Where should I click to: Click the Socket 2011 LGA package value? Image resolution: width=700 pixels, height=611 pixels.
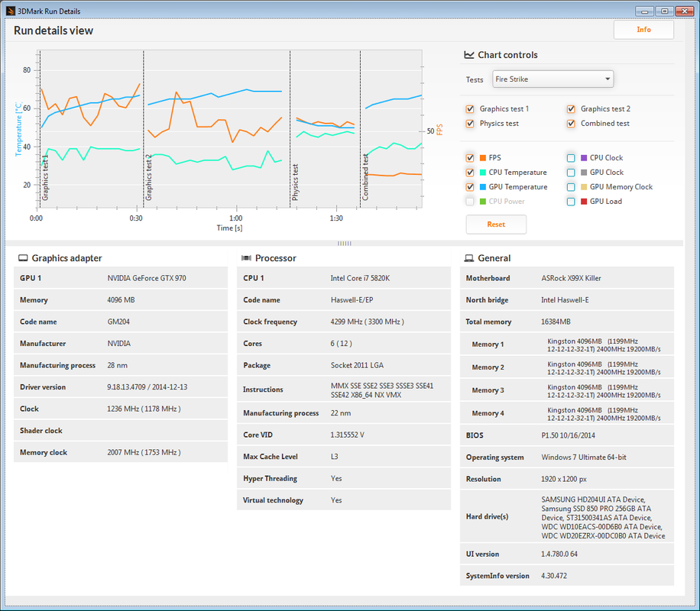tap(357, 365)
